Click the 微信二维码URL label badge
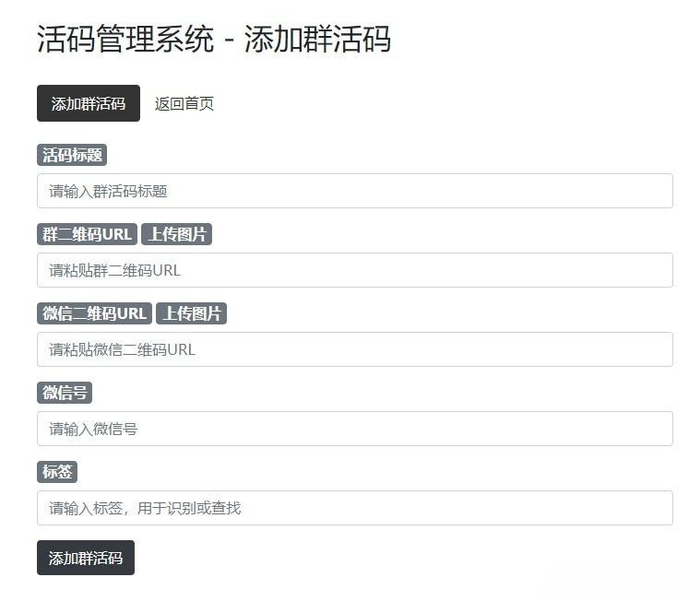This screenshot has width=700, height=601. (94, 313)
